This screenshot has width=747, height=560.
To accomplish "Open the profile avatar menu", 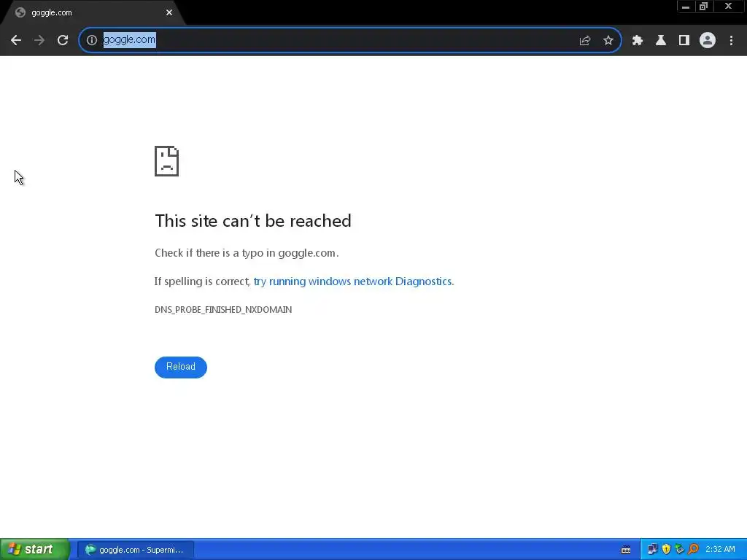I will (x=708, y=41).
